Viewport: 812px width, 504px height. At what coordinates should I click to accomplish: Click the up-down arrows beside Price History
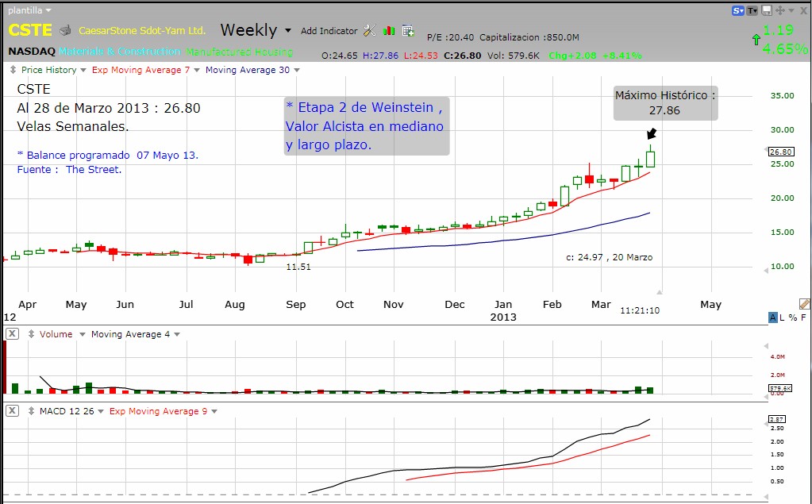pos(13,70)
